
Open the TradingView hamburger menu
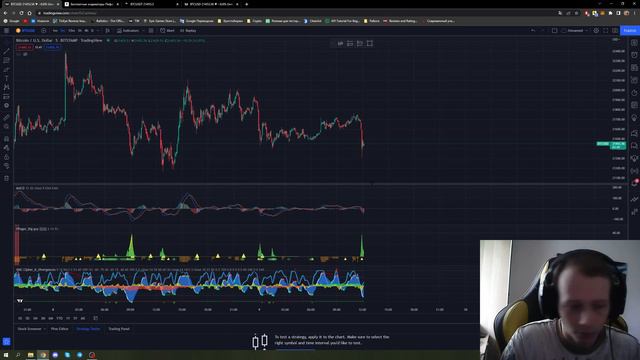tap(7, 31)
